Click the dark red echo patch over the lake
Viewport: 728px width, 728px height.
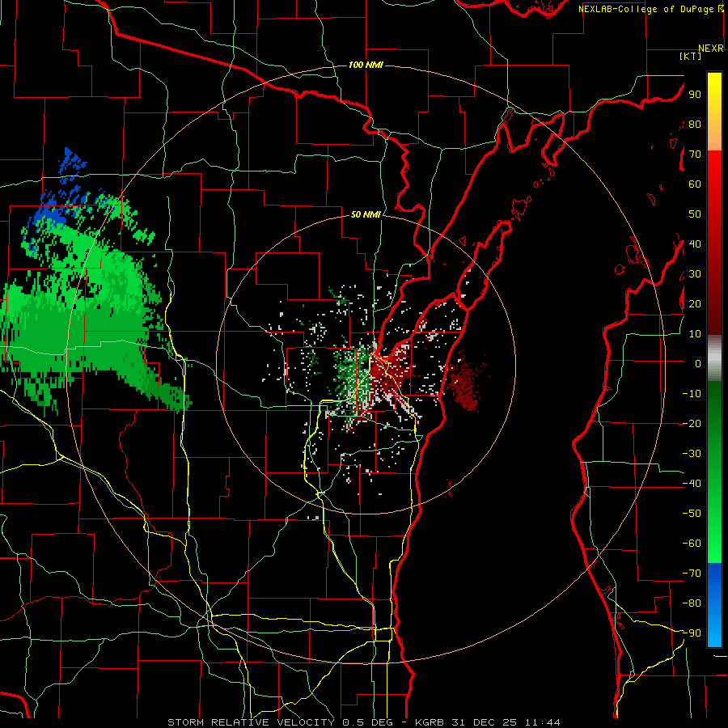coord(464,383)
